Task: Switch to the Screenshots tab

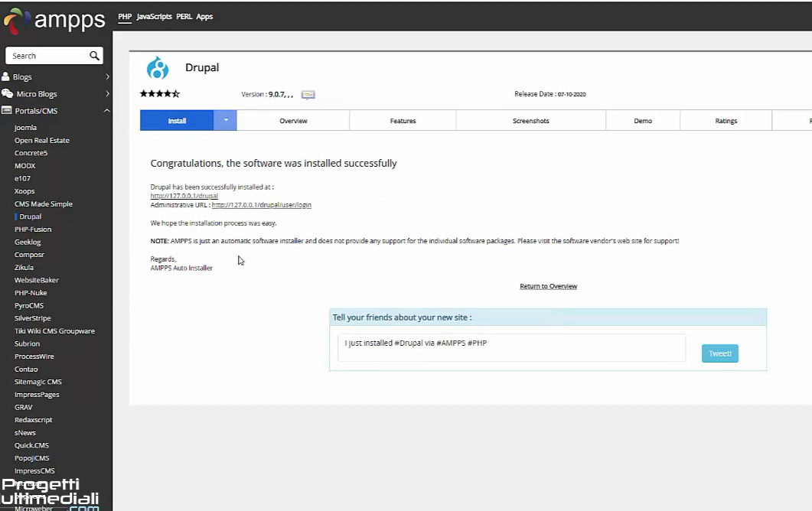Action: tap(530, 120)
